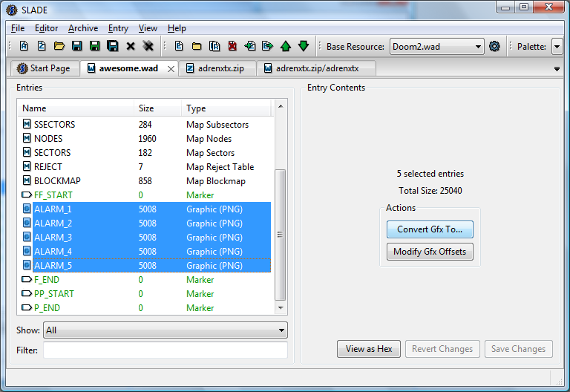Switch to the adrenxtx.zip tab
This screenshot has height=392, width=570.
click(217, 68)
